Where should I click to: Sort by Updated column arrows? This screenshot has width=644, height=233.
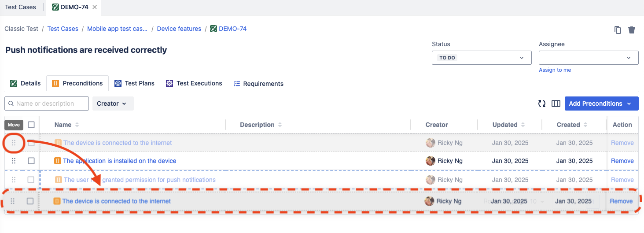click(523, 125)
